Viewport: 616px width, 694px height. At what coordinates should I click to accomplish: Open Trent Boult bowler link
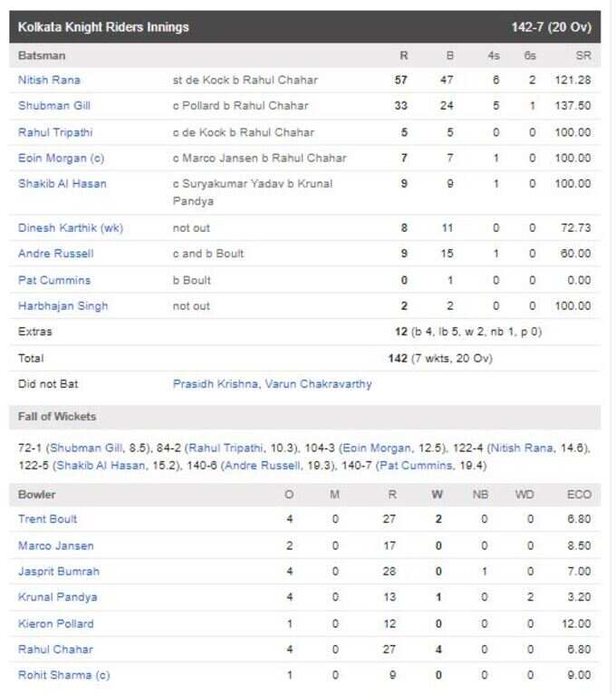tap(47, 519)
